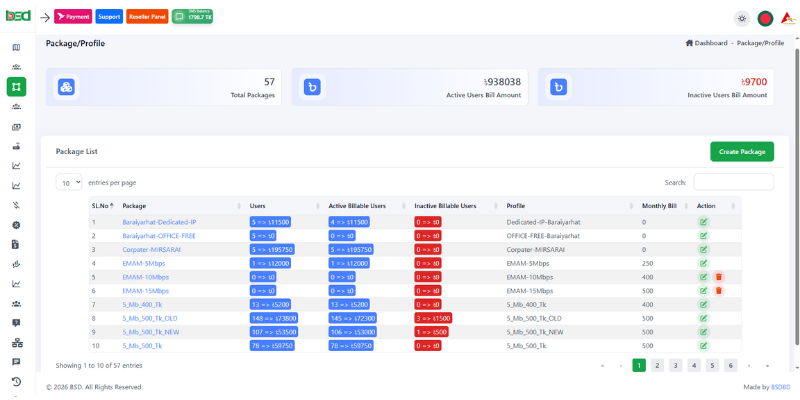This screenshot has width=800, height=400.
Task: Delete the EMAM-15Mbps package
Action: (718, 290)
